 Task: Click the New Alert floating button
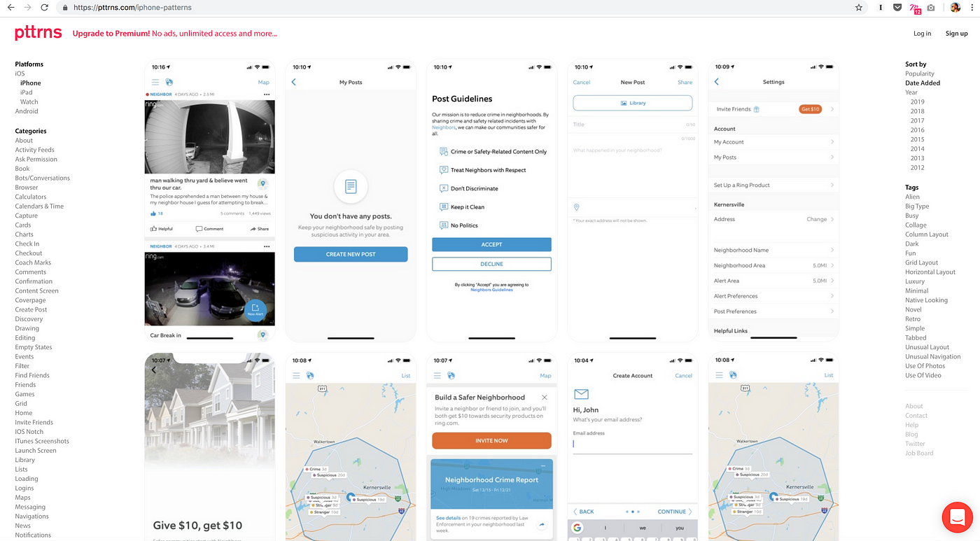coord(255,311)
